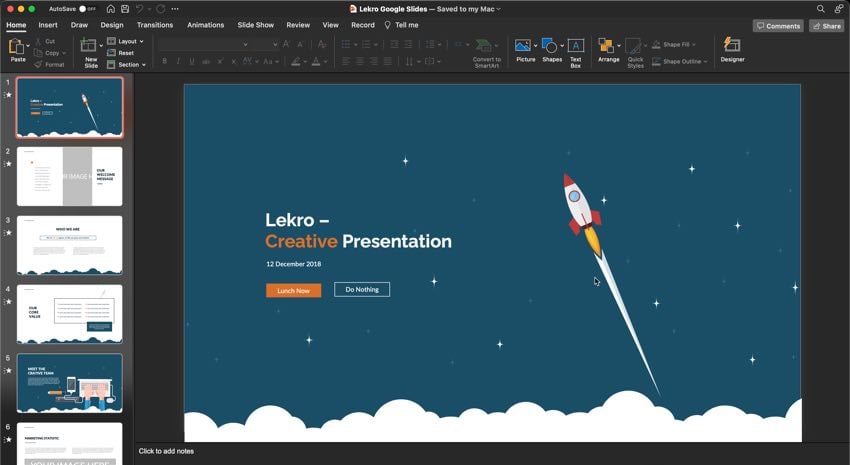Click the Save icon in title bar
Image resolution: width=850 pixels, height=465 pixels.
click(x=125, y=9)
